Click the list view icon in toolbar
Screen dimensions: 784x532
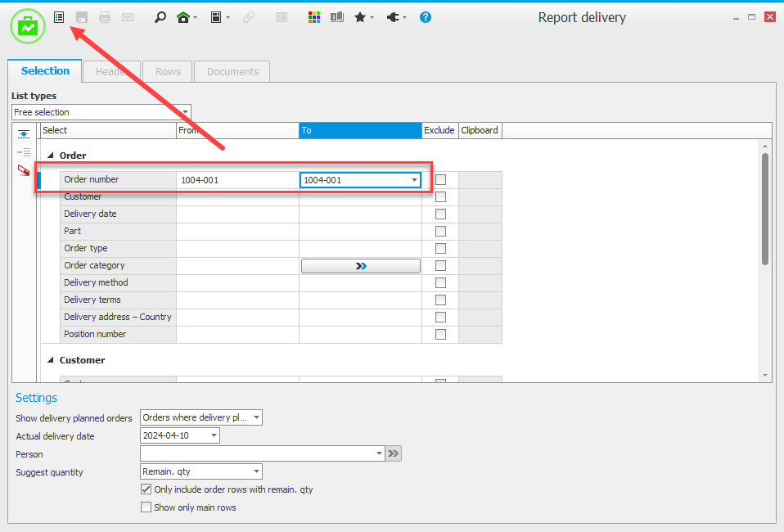tap(59, 17)
